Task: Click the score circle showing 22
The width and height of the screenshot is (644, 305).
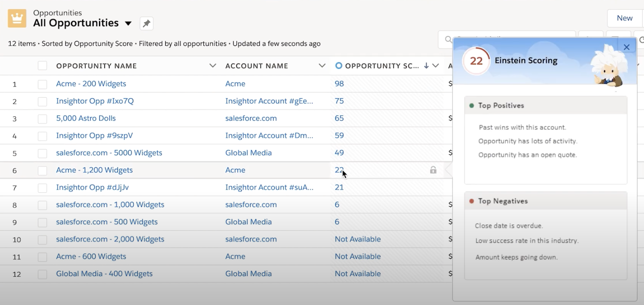Action: [476, 61]
